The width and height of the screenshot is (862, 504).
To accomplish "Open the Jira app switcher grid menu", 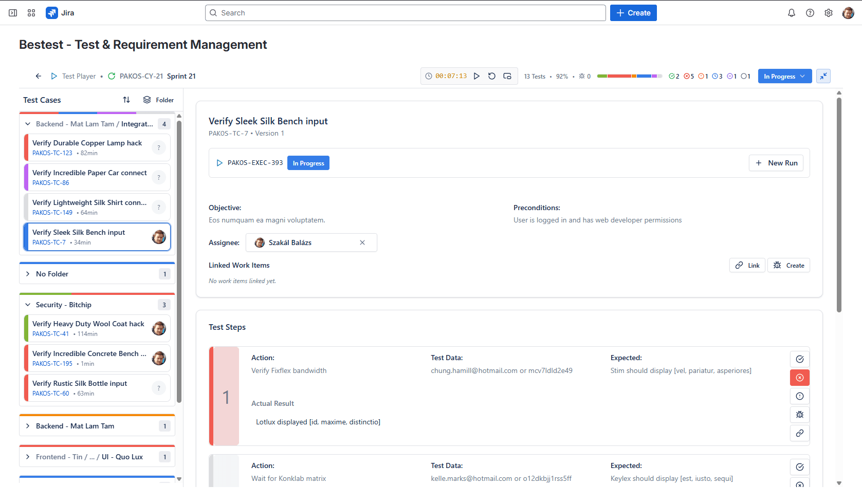I will 31,12.
